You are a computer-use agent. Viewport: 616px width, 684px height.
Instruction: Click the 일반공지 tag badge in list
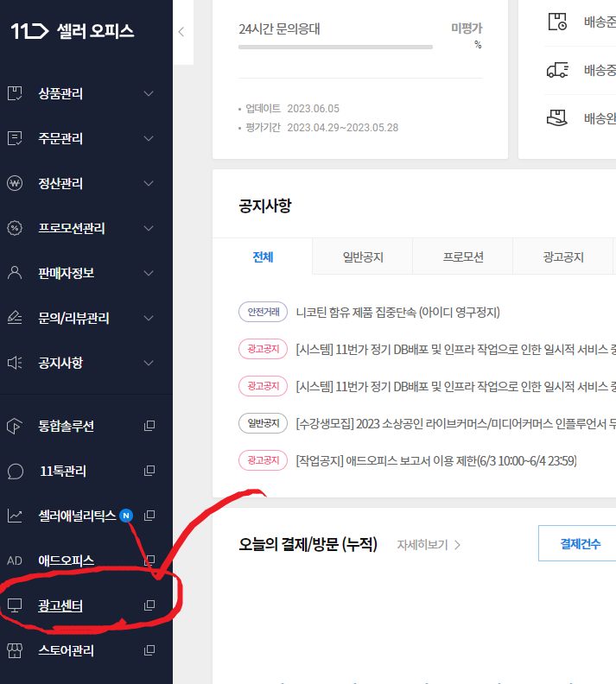click(x=263, y=423)
